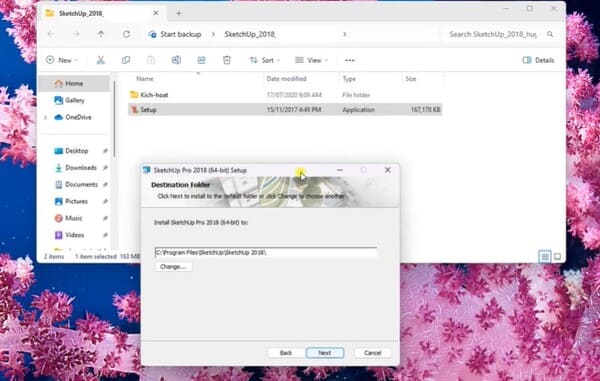The height and width of the screenshot is (381, 600).
Task: Open Desktop in the navigation pane
Action: pyautogui.click(x=77, y=151)
